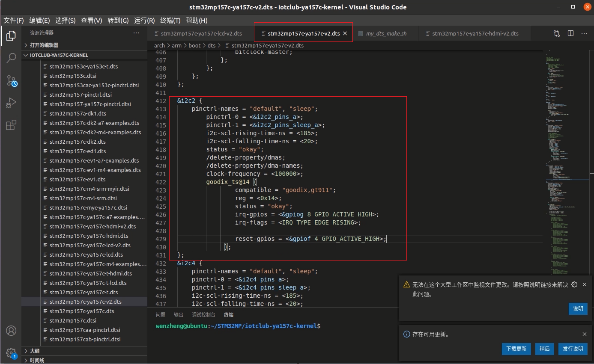Click the 下载更新 button
Image resolution: width=594 pixels, height=364 pixels.
[x=516, y=349]
